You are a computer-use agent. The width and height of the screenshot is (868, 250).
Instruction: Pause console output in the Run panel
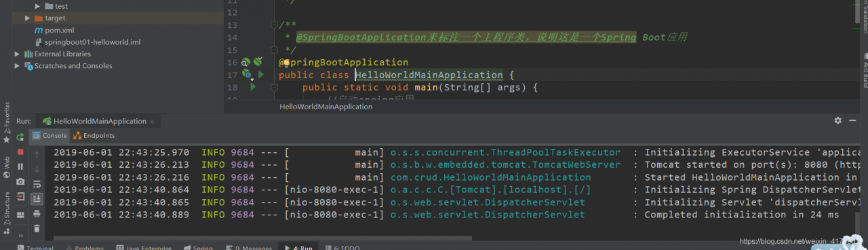(20, 166)
